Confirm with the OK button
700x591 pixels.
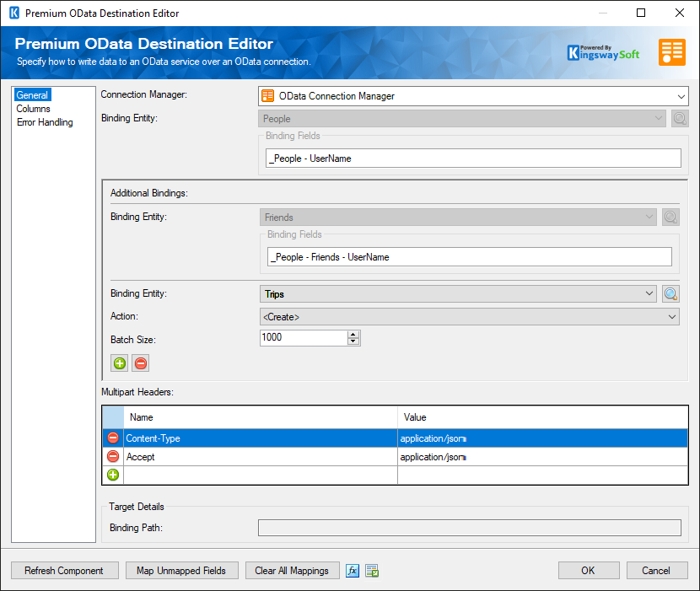click(x=589, y=571)
